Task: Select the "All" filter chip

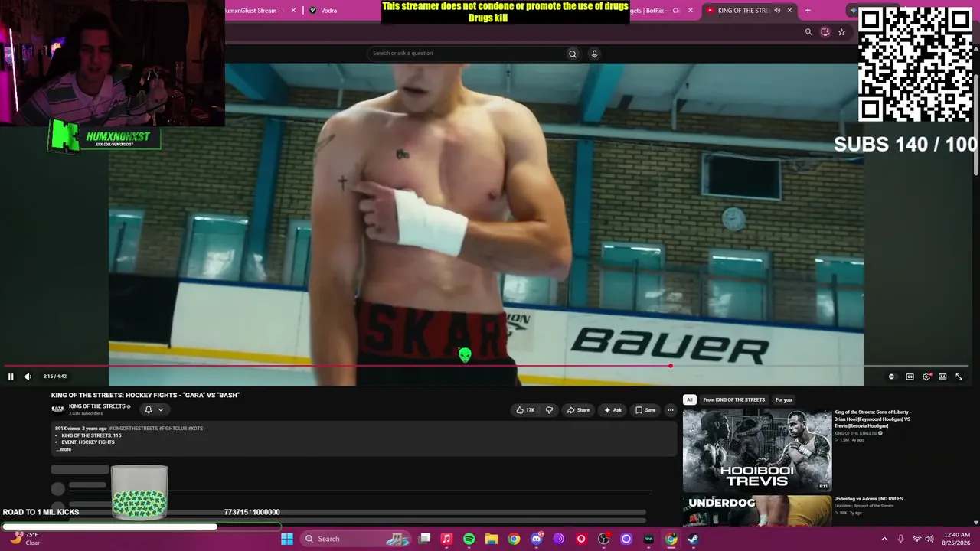Action: pos(689,399)
